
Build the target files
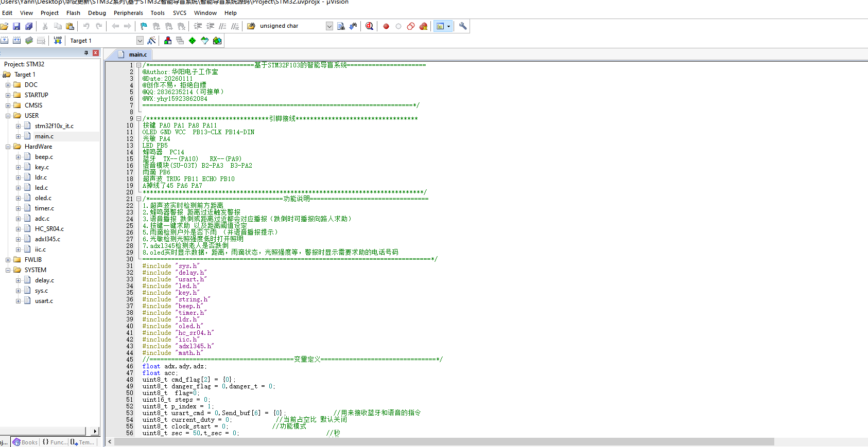coord(16,41)
